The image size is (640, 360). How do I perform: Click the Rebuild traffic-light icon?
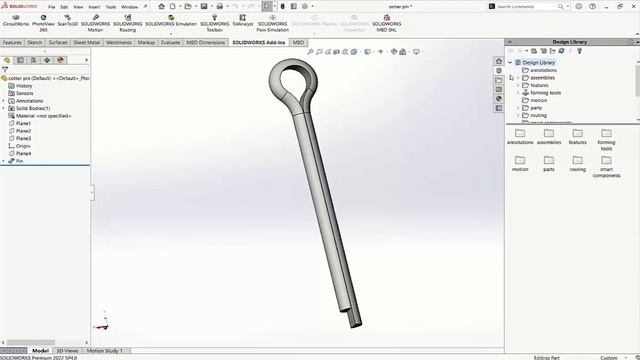coord(282,6)
